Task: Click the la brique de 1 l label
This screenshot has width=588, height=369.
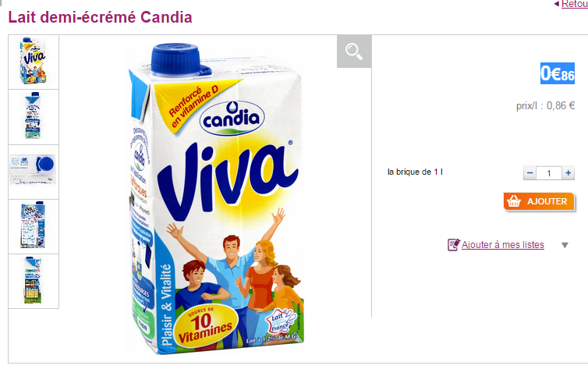Action: pos(415,172)
